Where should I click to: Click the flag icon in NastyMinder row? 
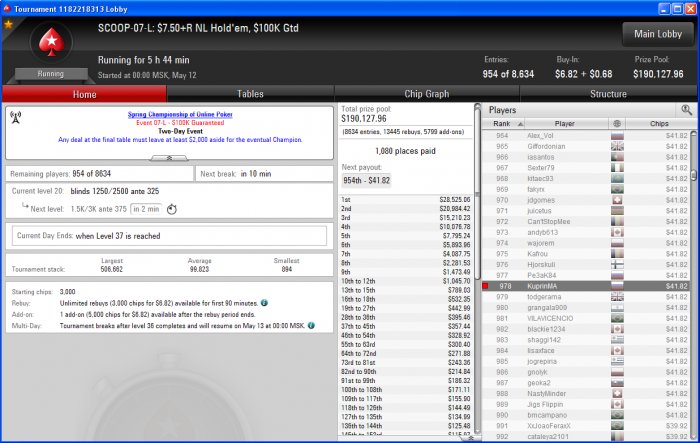pyautogui.click(x=617, y=393)
